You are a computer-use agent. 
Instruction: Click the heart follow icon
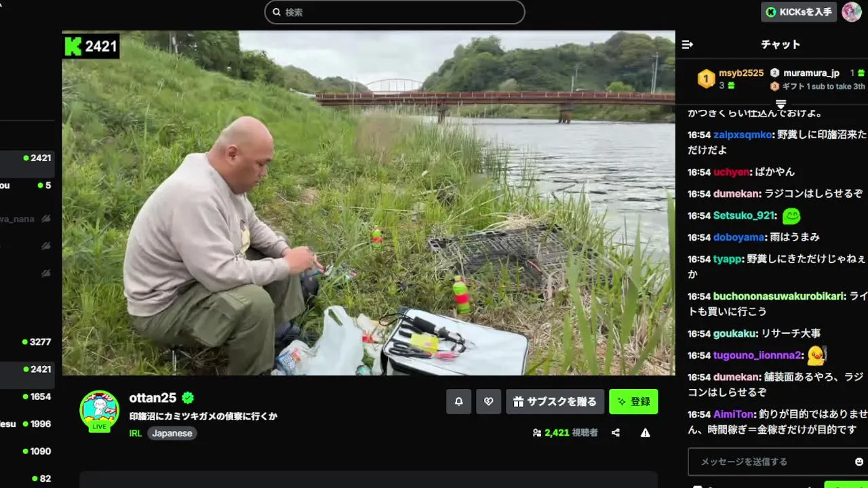pos(488,401)
